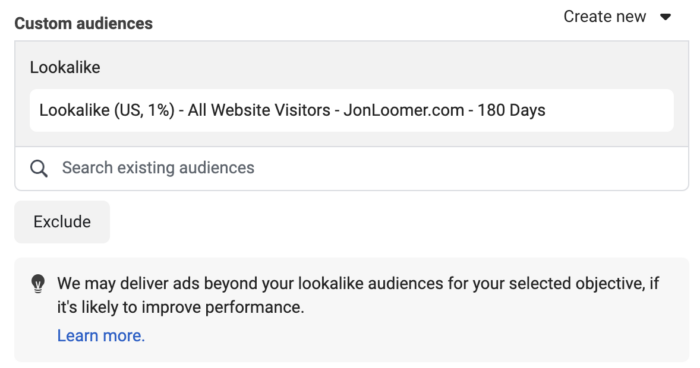The width and height of the screenshot is (700, 368).
Task: Click the '180 Days' text in the lookalike row
Action: 512,110
